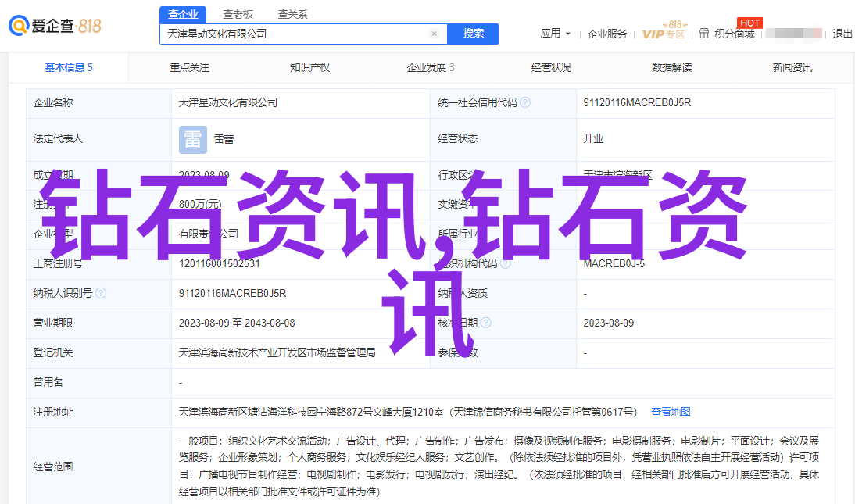Screen dimensions: 855x504
Task: Click the 雷 avatar of the legal representative
Action: (x=193, y=140)
